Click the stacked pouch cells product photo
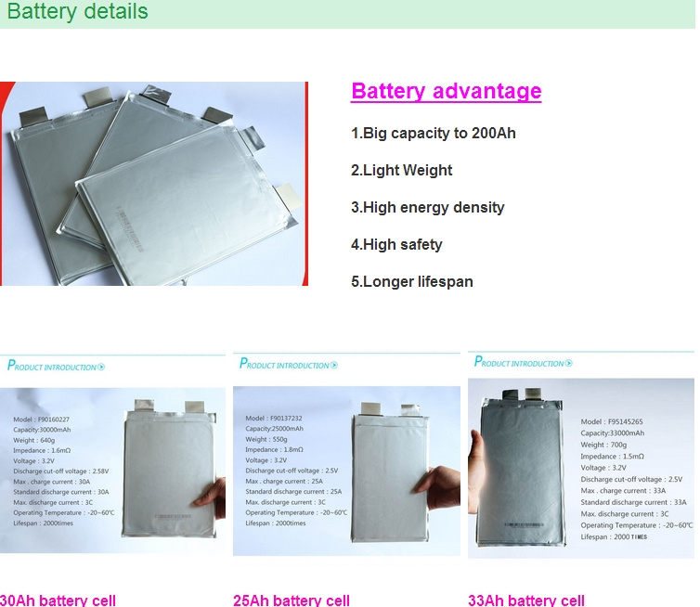The height and width of the screenshot is (607, 700). tap(154, 184)
